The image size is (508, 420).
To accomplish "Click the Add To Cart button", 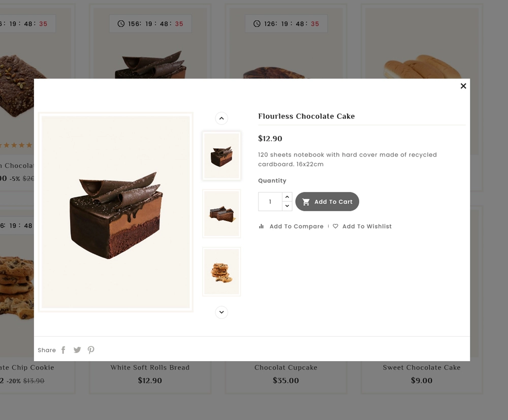I will point(327,202).
